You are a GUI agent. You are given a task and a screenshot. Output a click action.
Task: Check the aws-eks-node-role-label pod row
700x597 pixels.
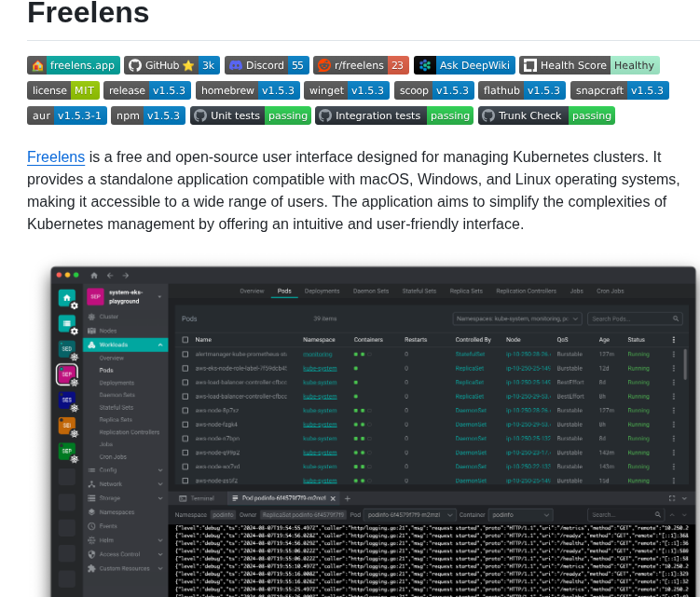point(185,368)
